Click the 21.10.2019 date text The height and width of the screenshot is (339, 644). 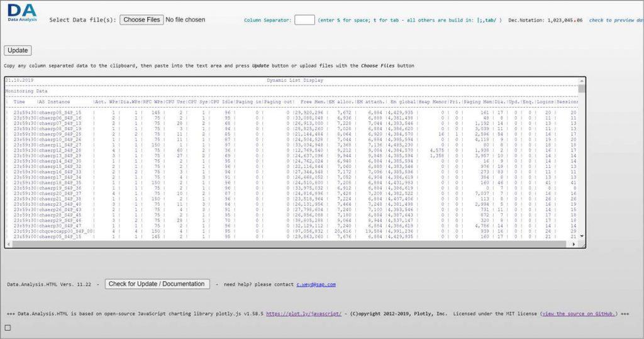pos(19,81)
